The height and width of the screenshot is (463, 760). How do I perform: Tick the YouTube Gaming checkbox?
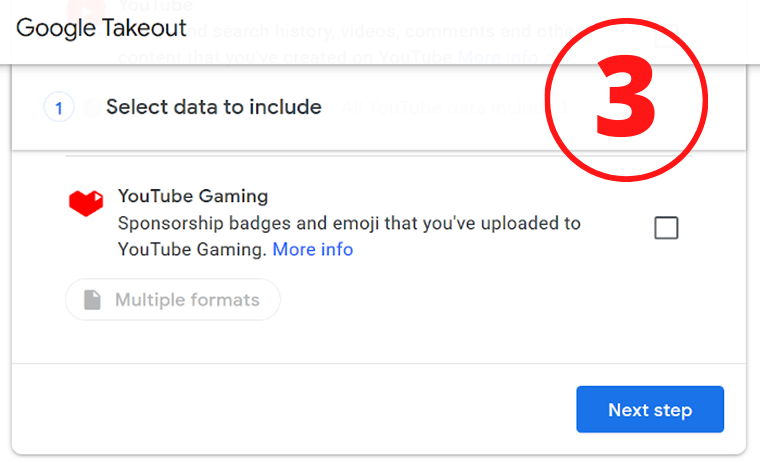pos(666,227)
